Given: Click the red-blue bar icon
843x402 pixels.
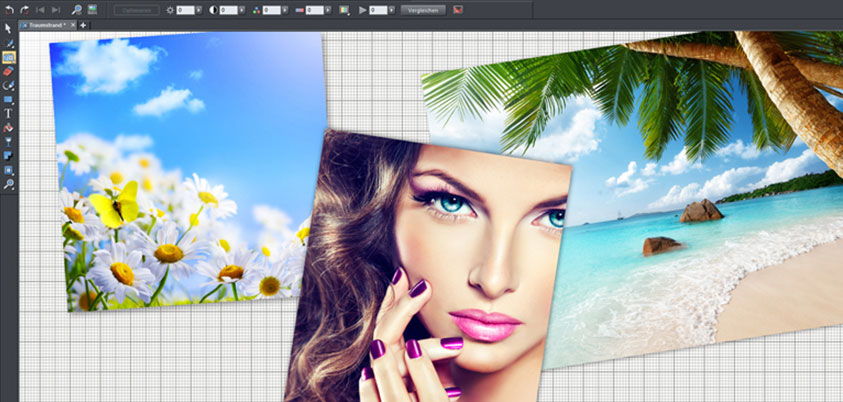Looking at the screenshot, I should [299, 10].
